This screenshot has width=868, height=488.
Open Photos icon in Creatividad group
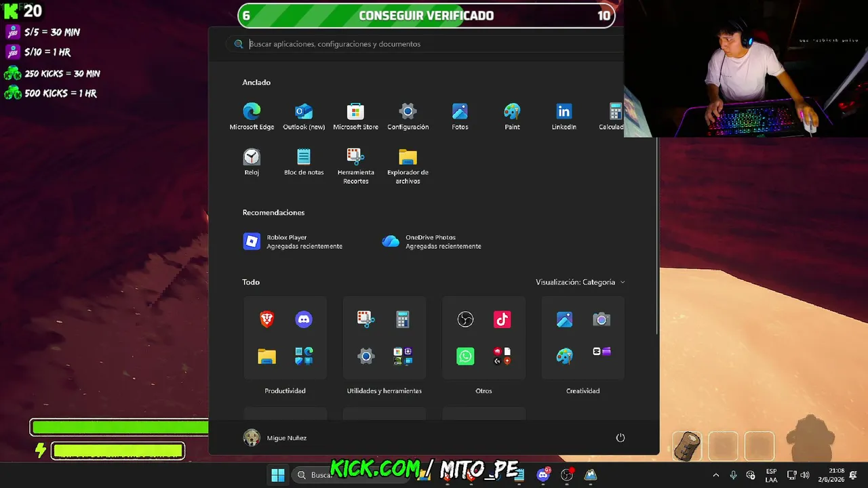[x=564, y=319]
